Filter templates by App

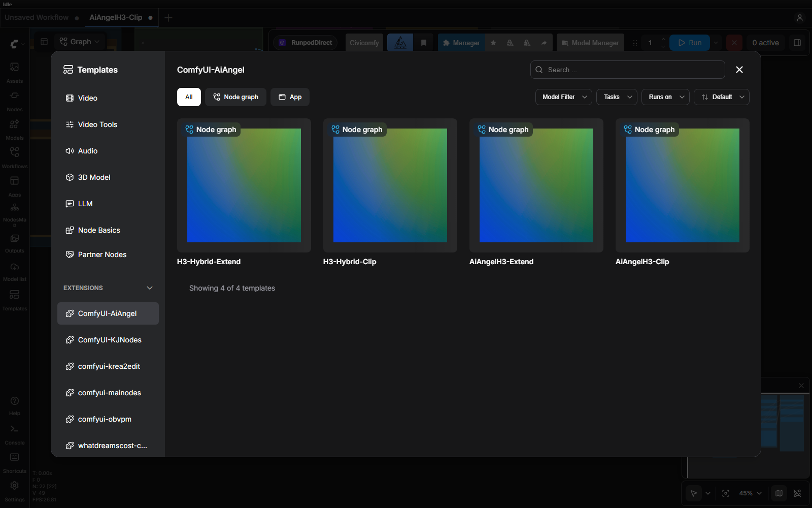[290, 97]
